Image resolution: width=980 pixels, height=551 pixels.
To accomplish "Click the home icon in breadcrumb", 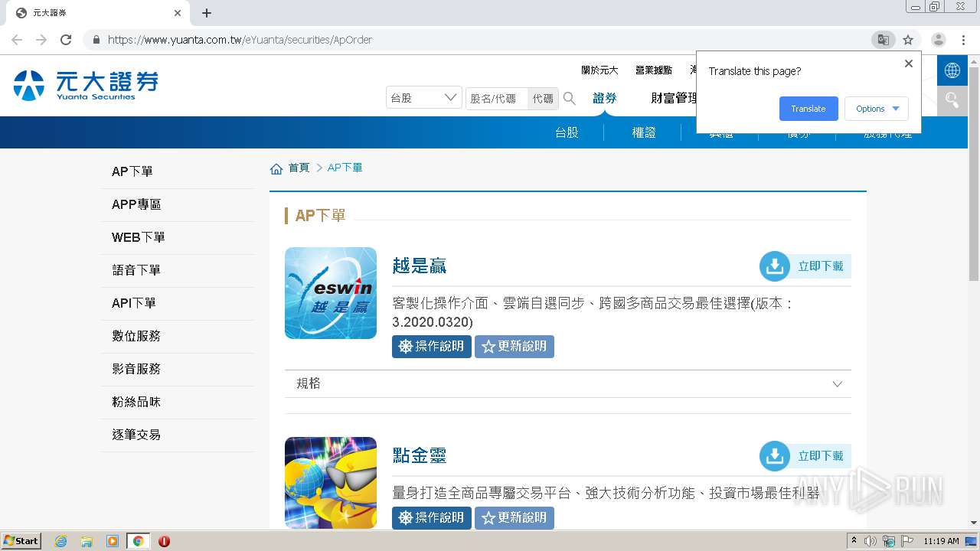I will 276,168.
